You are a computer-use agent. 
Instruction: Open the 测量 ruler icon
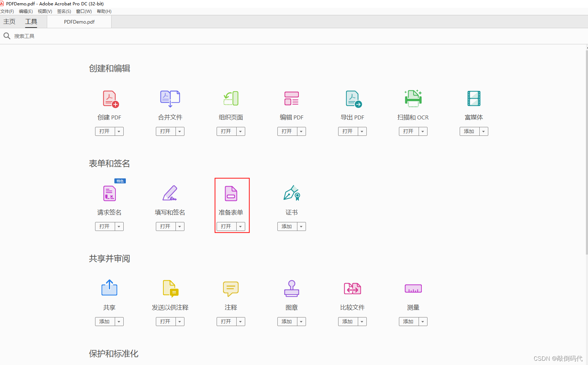[x=413, y=288]
